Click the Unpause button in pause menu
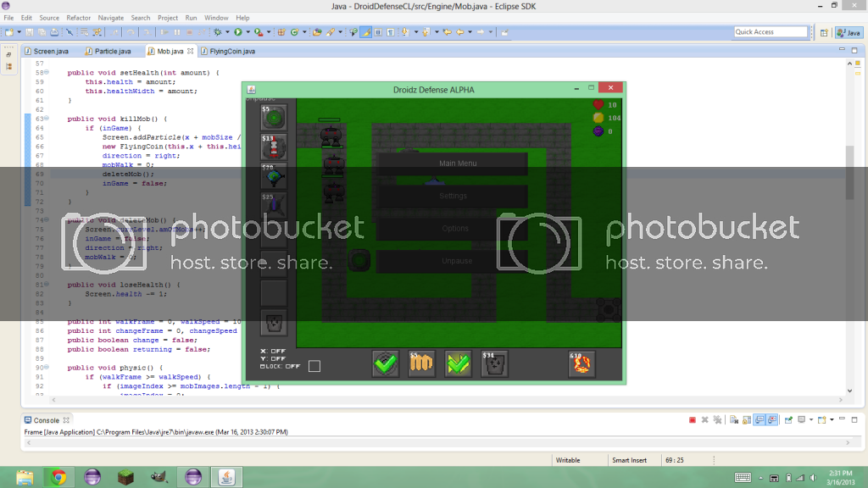The width and height of the screenshot is (868, 488). click(452, 261)
